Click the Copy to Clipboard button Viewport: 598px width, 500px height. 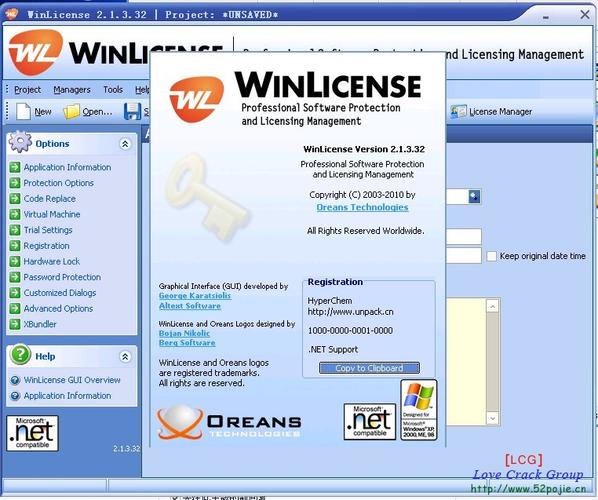[369, 368]
